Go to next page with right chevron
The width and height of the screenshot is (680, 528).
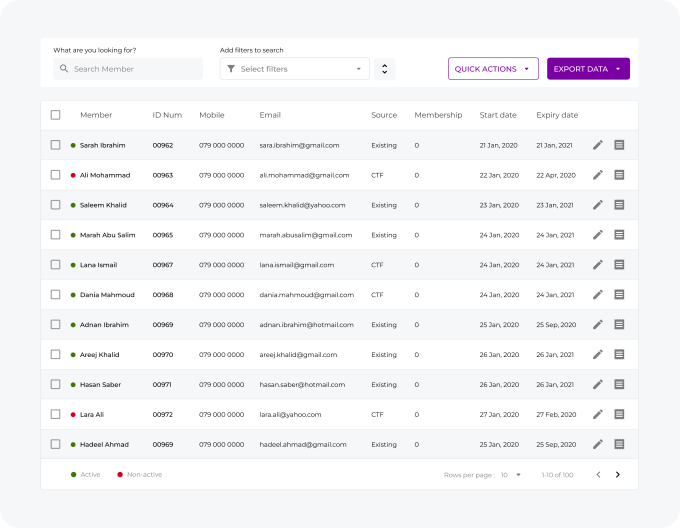click(618, 475)
